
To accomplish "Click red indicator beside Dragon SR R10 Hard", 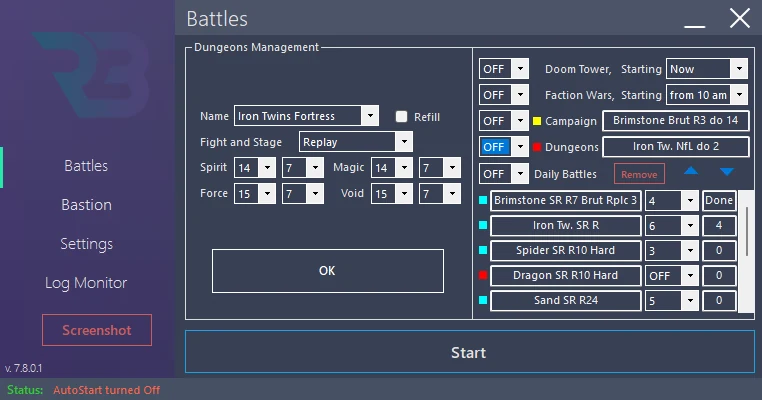I will (483, 275).
